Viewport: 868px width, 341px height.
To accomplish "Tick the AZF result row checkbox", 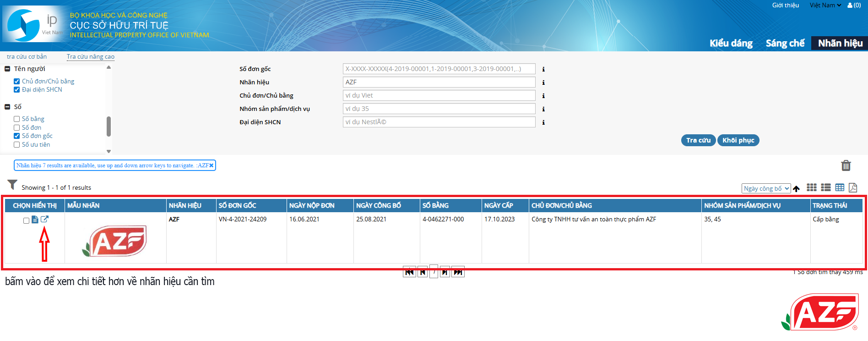I will pos(26,220).
